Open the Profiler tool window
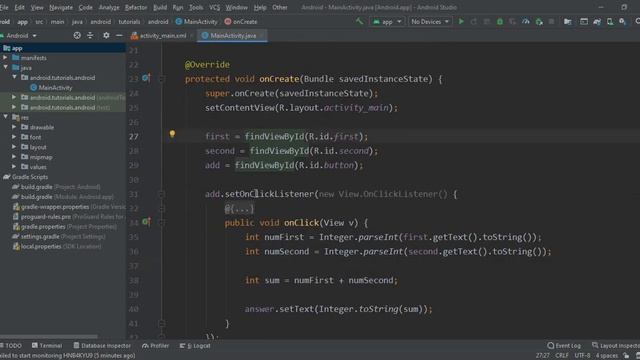640x360 pixels. pos(155,346)
